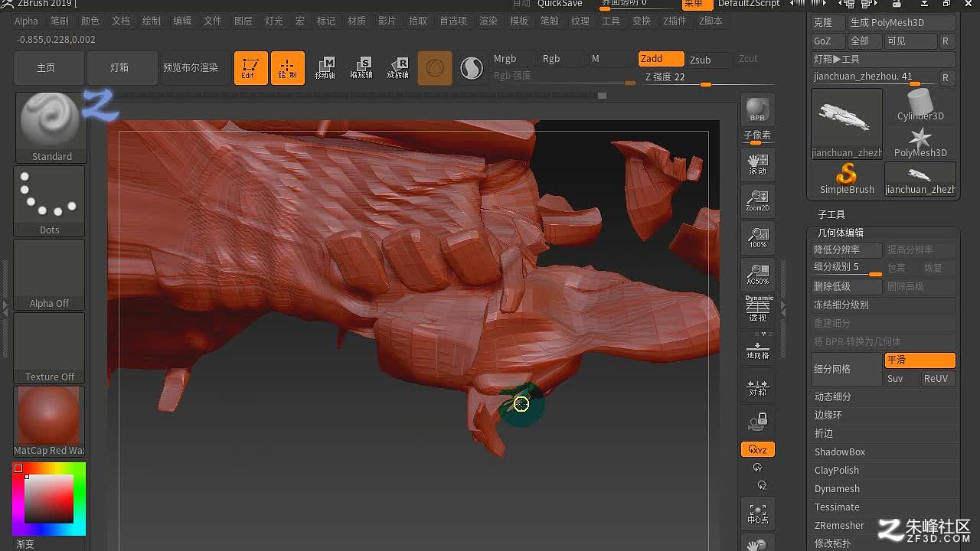Select the Cylinder3D tool
Image resolution: width=980 pixels, height=551 pixels.
(x=920, y=105)
